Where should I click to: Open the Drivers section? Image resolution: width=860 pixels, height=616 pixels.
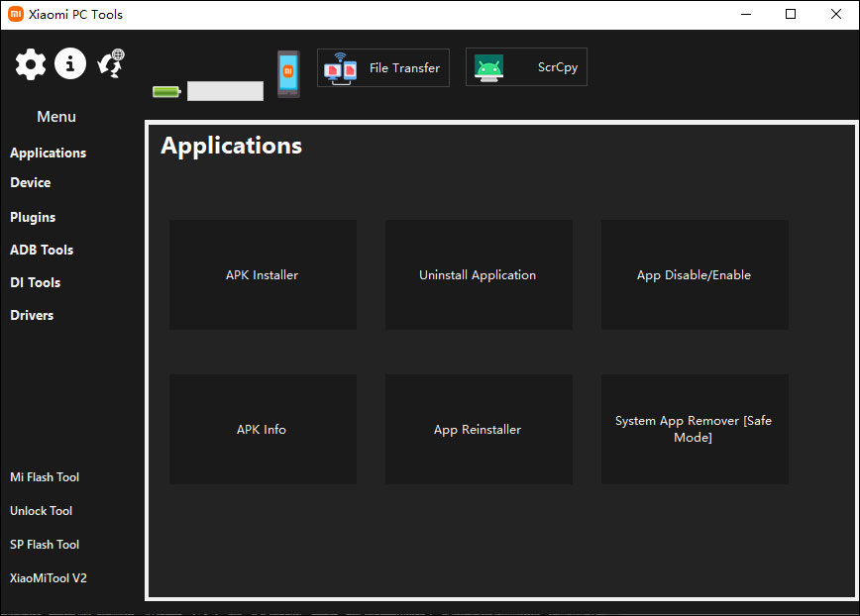32,315
